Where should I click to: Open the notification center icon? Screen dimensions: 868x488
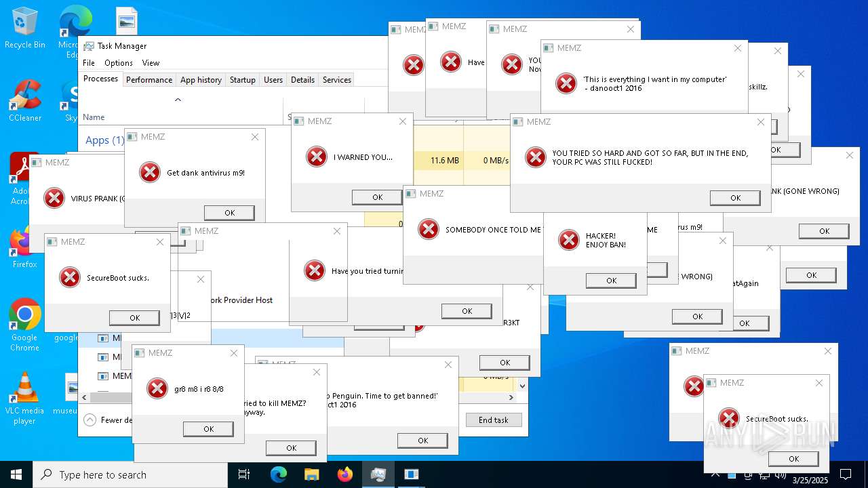pyautogui.click(x=846, y=474)
